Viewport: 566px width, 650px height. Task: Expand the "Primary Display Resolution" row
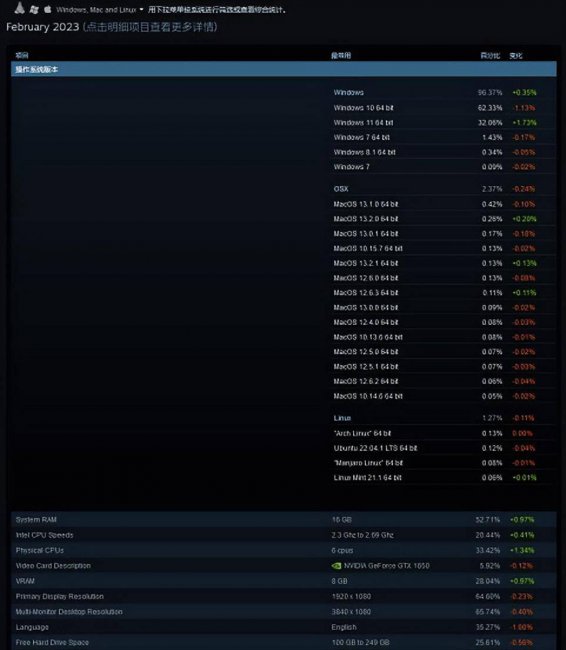pyautogui.click(x=284, y=597)
